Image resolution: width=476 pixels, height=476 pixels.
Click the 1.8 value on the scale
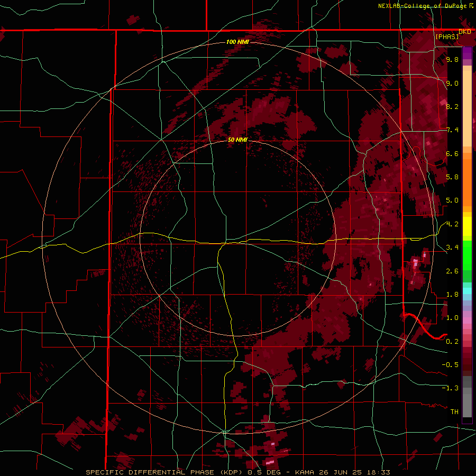[452, 295]
